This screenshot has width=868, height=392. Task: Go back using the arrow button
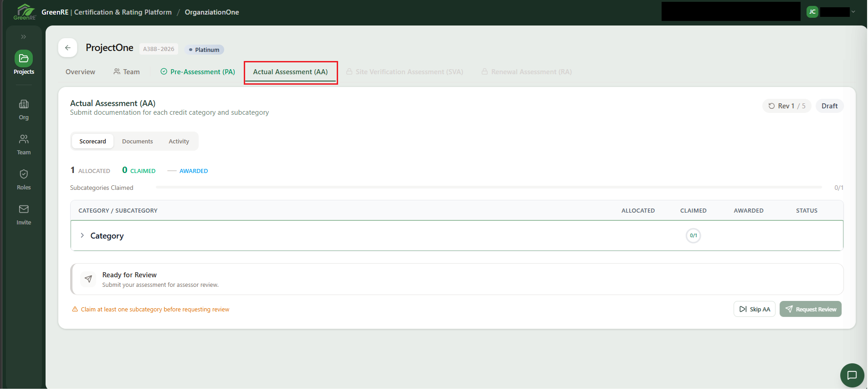click(x=67, y=48)
